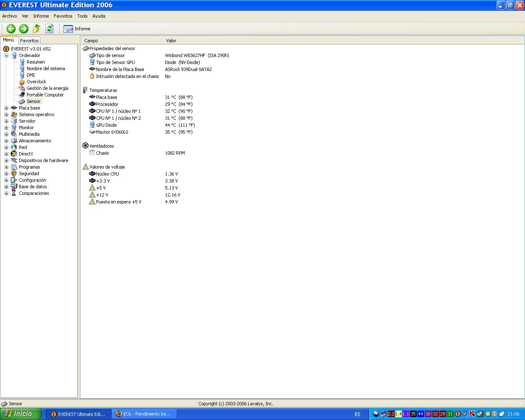525x420 pixels.
Task: Select the DMI tree item
Action: click(31, 75)
